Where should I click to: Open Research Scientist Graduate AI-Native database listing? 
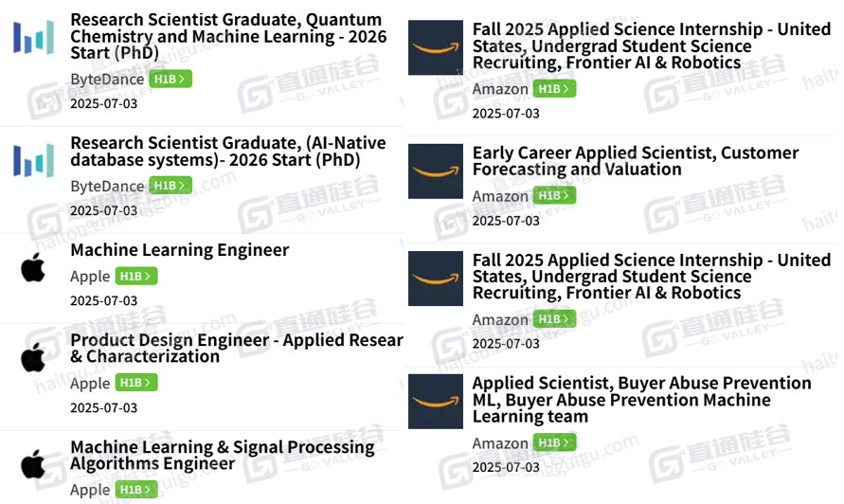228,152
